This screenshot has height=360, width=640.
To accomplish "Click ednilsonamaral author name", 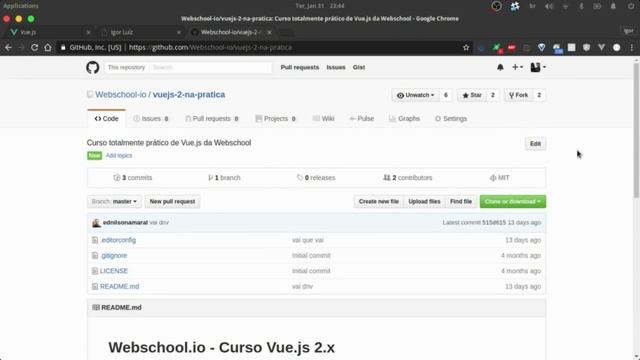I will [125, 222].
